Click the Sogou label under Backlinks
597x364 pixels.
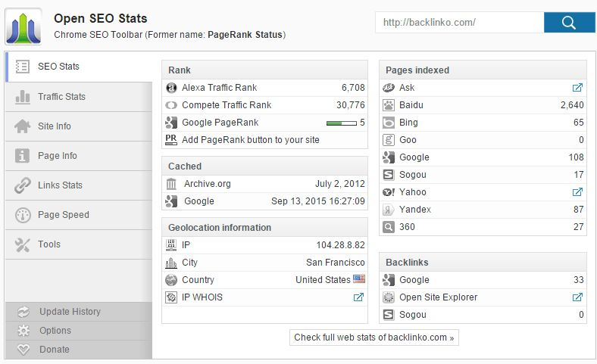pos(413,315)
